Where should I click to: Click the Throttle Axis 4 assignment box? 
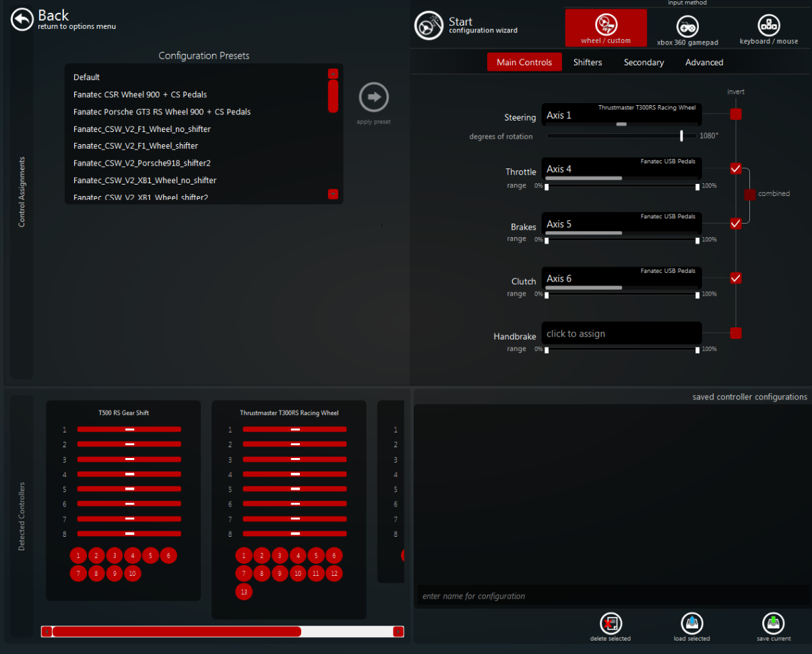pos(621,168)
